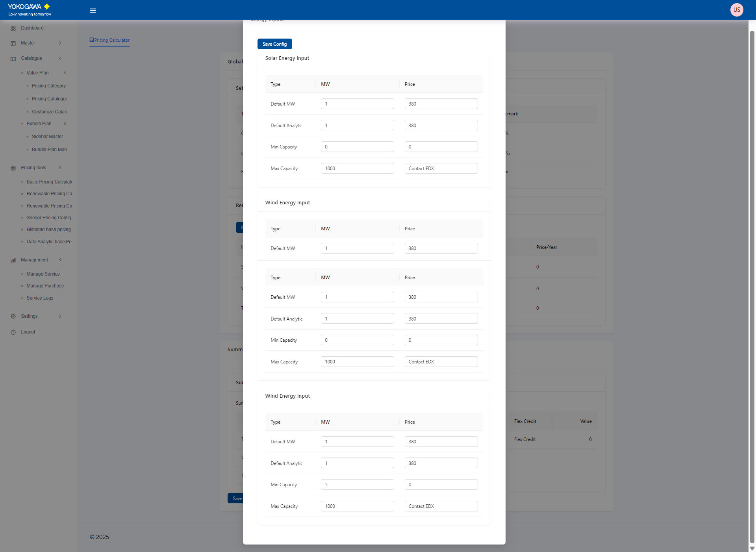Open the US user avatar menu
The image size is (756, 552).
point(736,10)
